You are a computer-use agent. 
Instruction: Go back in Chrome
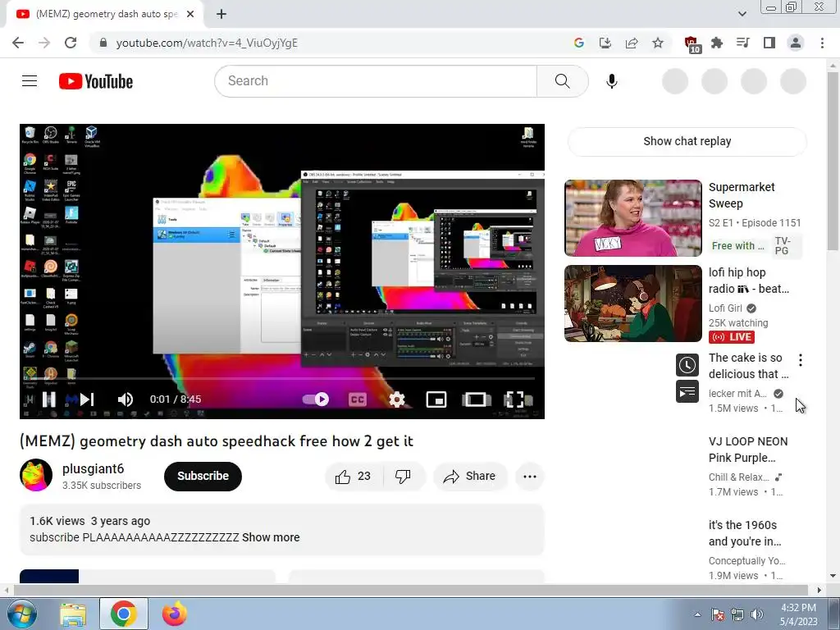point(18,43)
